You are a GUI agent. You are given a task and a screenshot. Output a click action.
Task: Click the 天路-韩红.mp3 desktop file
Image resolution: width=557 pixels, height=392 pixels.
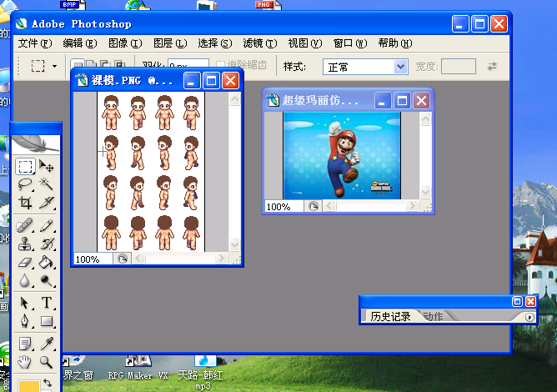[x=203, y=372]
